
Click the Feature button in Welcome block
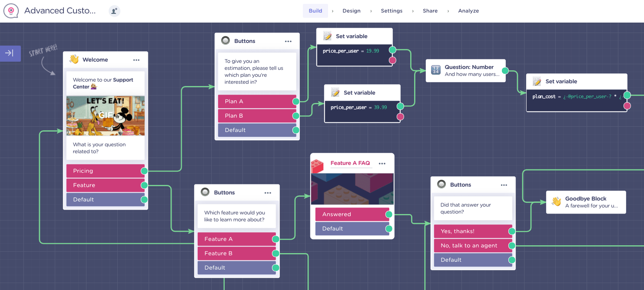pos(106,185)
